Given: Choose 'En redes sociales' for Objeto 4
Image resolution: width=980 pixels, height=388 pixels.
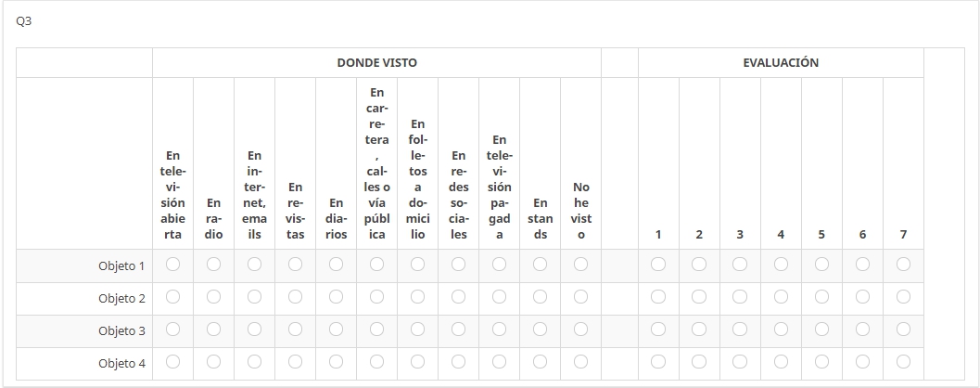Looking at the screenshot, I should 459,362.
